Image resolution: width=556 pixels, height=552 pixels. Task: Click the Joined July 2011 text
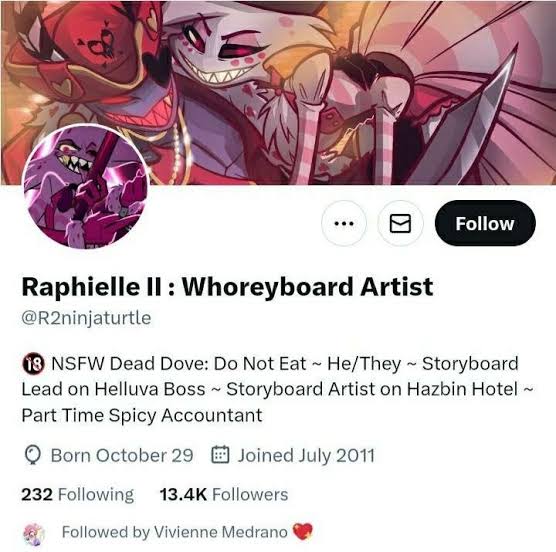(306, 455)
